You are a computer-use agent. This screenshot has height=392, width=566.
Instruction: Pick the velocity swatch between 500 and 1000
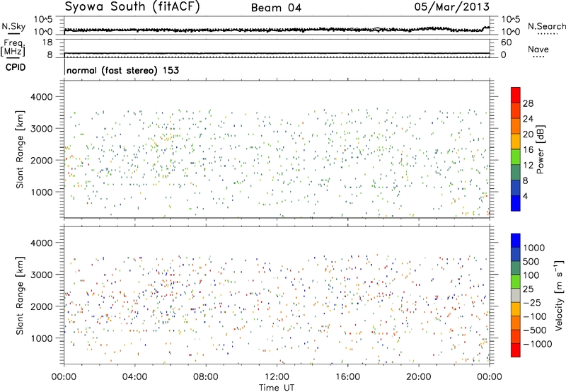coord(516,255)
